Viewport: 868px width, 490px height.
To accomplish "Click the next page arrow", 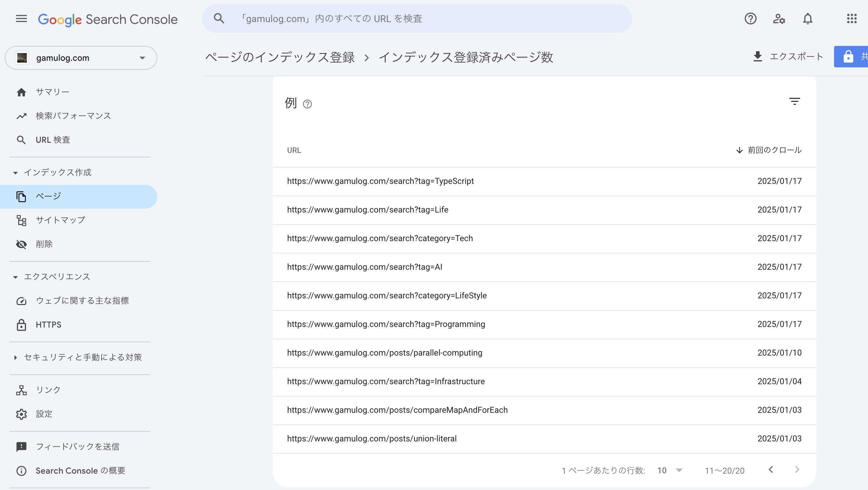I will [x=797, y=470].
